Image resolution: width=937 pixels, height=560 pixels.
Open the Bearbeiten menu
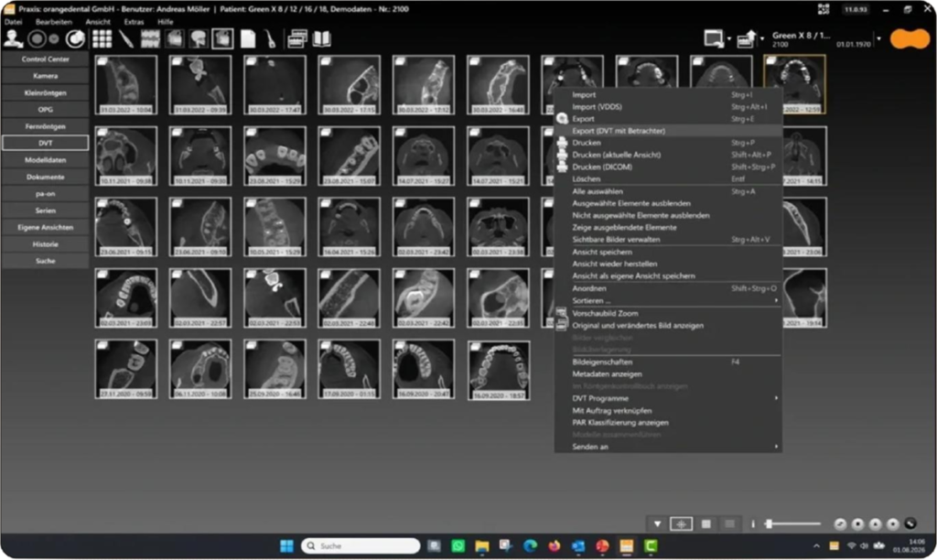tap(53, 22)
